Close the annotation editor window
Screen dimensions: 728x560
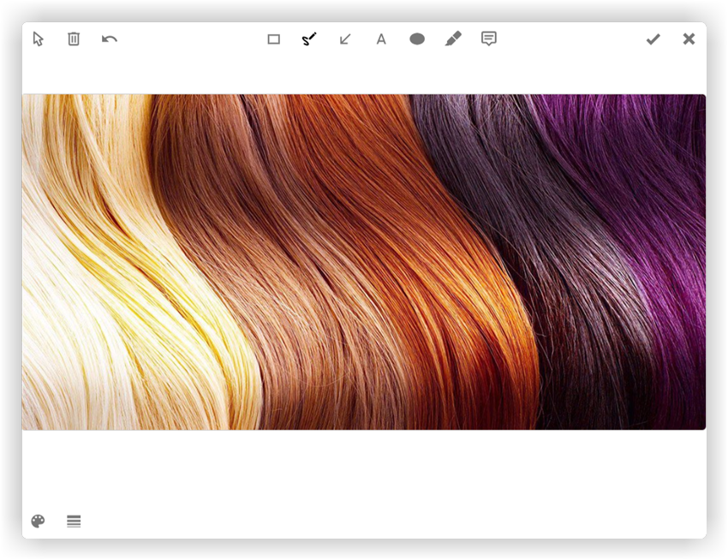pyautogui.click(x=689, y=39)
